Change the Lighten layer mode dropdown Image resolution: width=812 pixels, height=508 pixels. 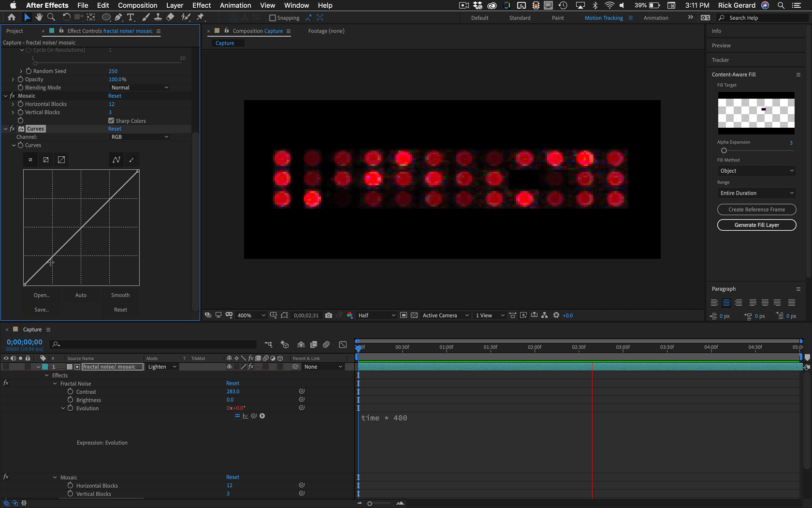[162, 367]
